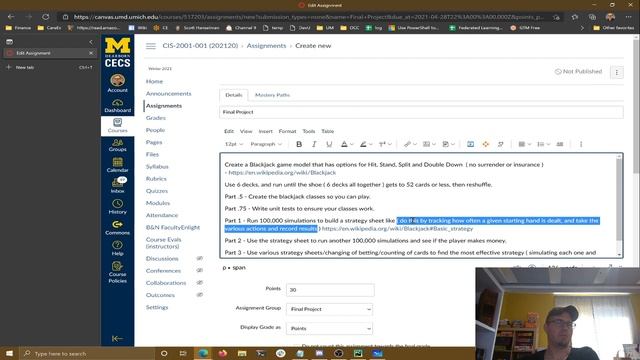The width and height of the screenshot is (640, 360).
Task: Toggle the course navigation hamburger menu
Action: point(151,46)
